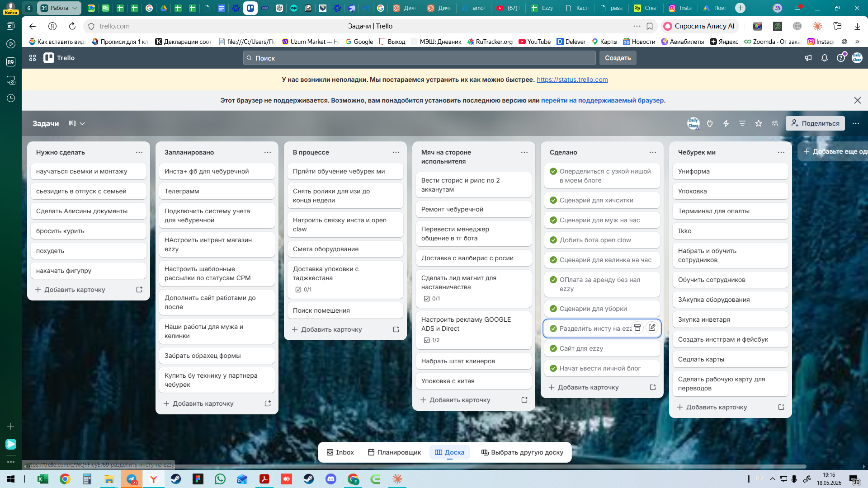Viewport: 868px width, 488px height.
Task: Open board view switcher dropdown
Action: (77, 123)
